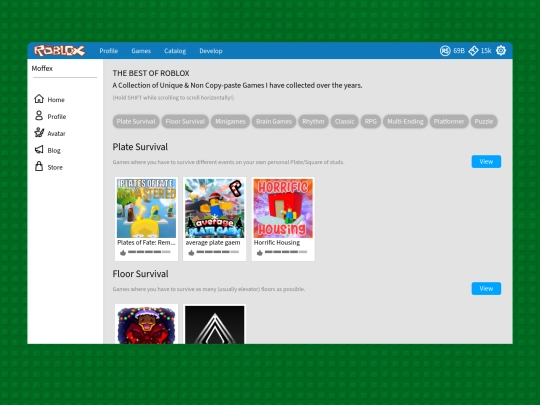Select the Plate Survival category chip
540x405 pixels.
tap(136, 121)
